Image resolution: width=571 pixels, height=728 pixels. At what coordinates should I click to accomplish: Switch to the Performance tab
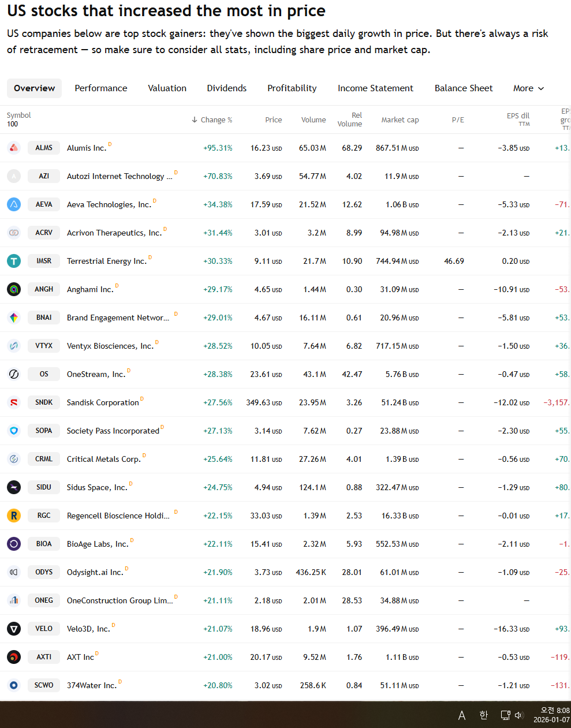(x=101, y=88)
